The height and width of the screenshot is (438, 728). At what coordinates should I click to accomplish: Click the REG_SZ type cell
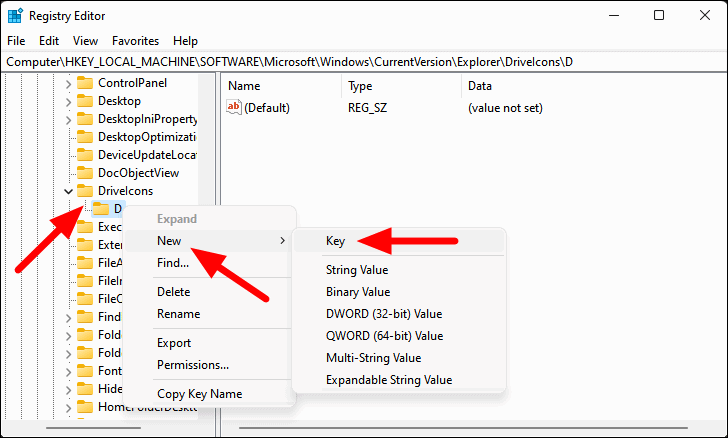(x=367, y=108)
